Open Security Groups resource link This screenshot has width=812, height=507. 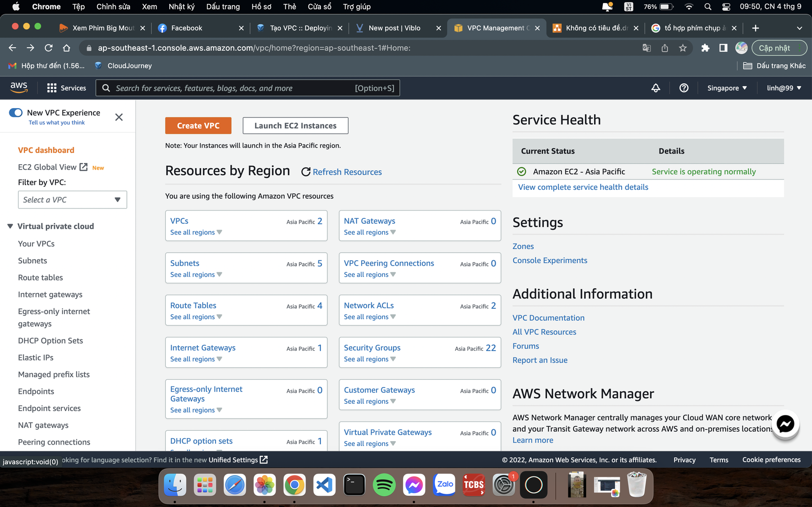pyautogui.click(x=372, y=348)
